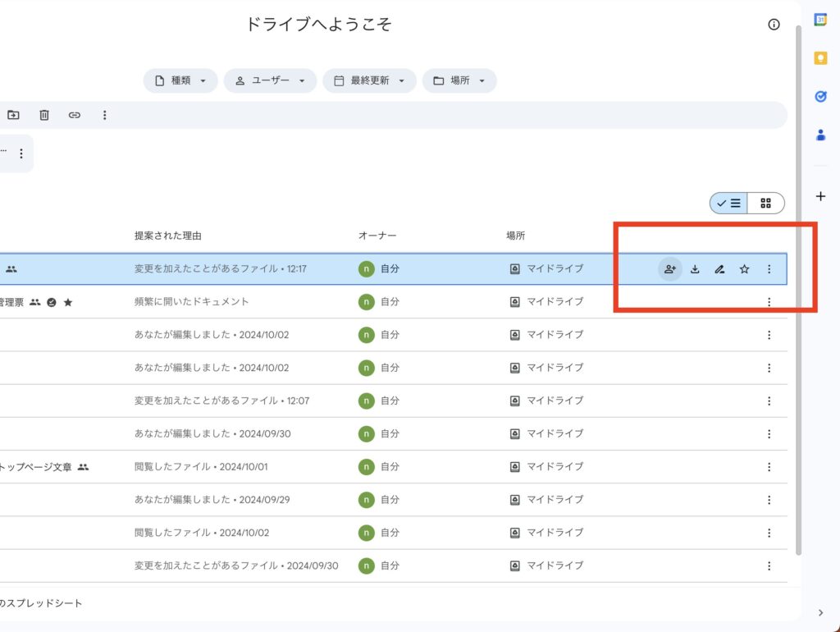Copy link for the selected file
Viewport: 840px width, 632px height.
[x=75, y=115]
